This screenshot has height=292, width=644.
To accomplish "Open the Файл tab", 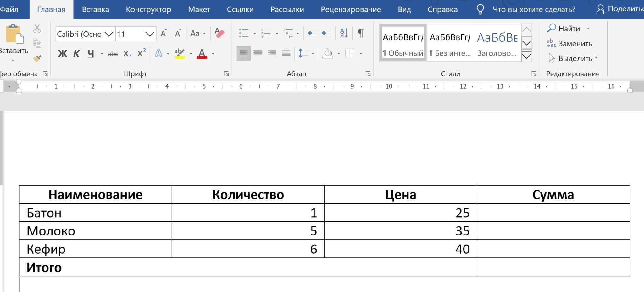I will [x=9, y=9].
